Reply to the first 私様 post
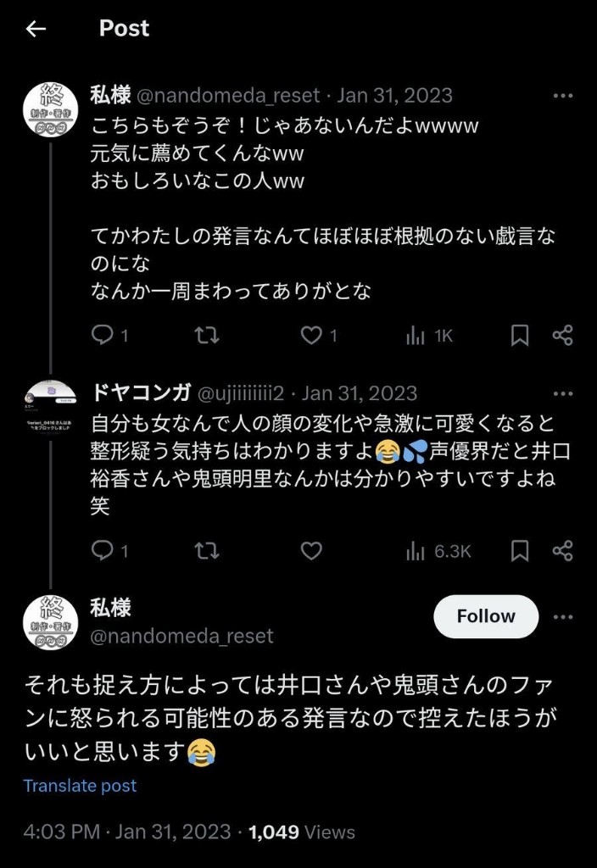597x868 pixels. [x=103, y=337]
